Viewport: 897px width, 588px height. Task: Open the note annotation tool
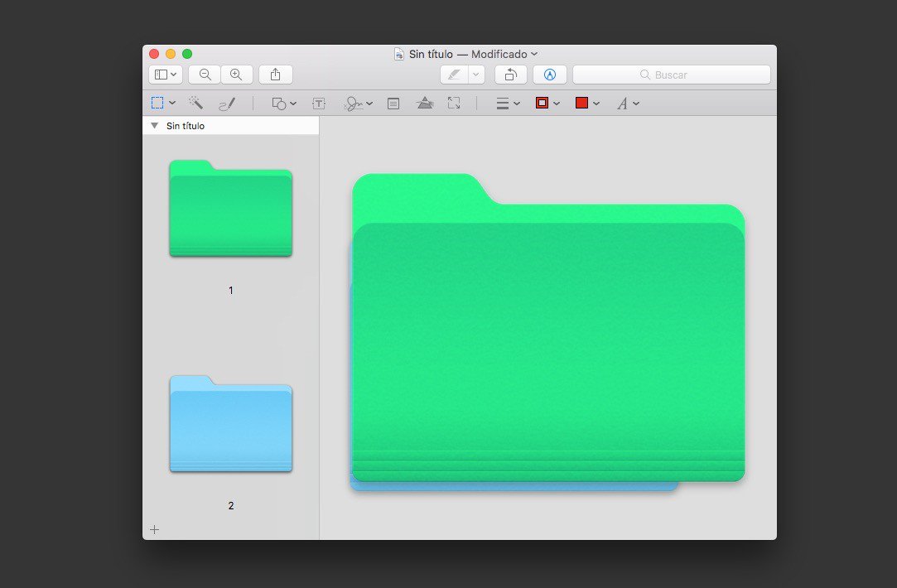point(393,103)
